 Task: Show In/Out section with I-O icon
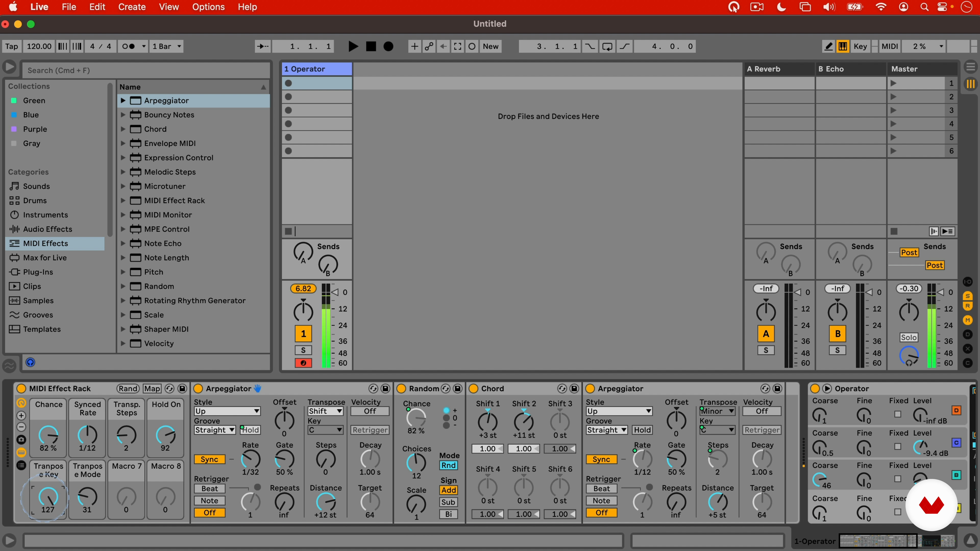pyautogui.click(x=968, y=282)
